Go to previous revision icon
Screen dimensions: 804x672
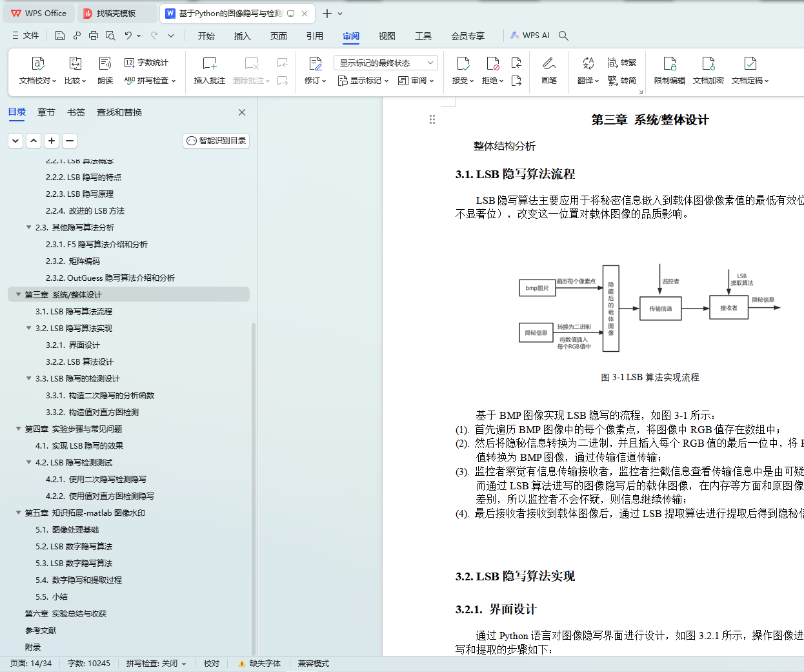[516, 63]
